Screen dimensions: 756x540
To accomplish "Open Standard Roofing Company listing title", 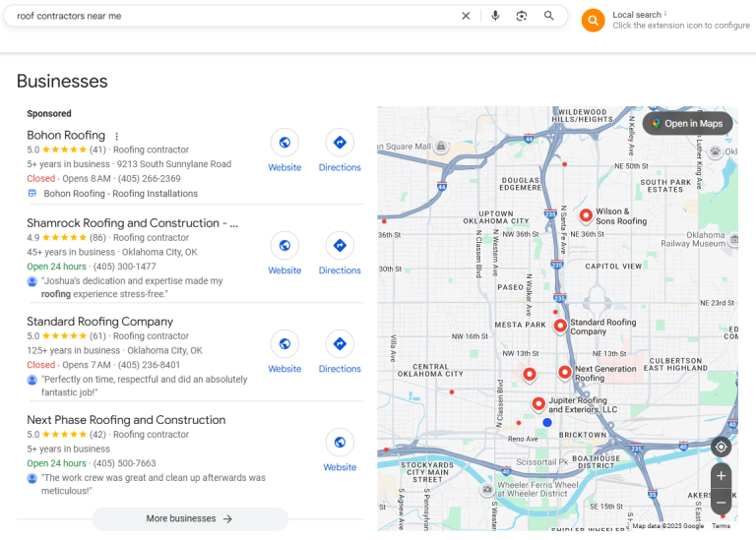I will click(99, 322).
